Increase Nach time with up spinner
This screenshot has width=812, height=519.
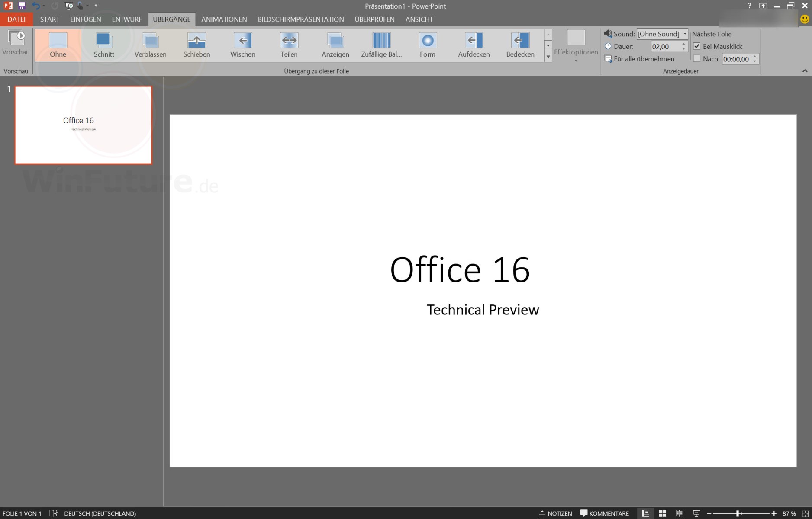[x=755, y=56]
